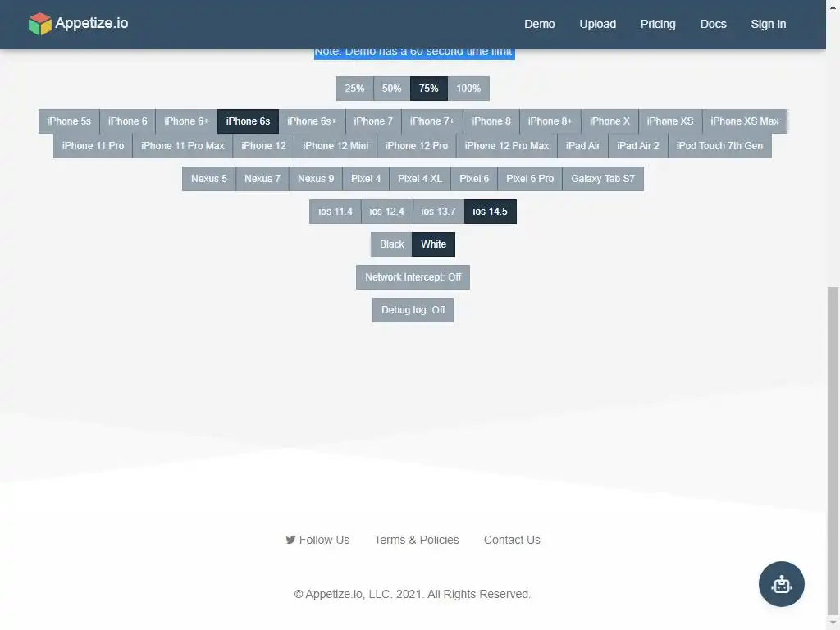The height and width of the screenshot is (630, 840).
Task: Set device scale to 100%
Action: pos(468,89)
